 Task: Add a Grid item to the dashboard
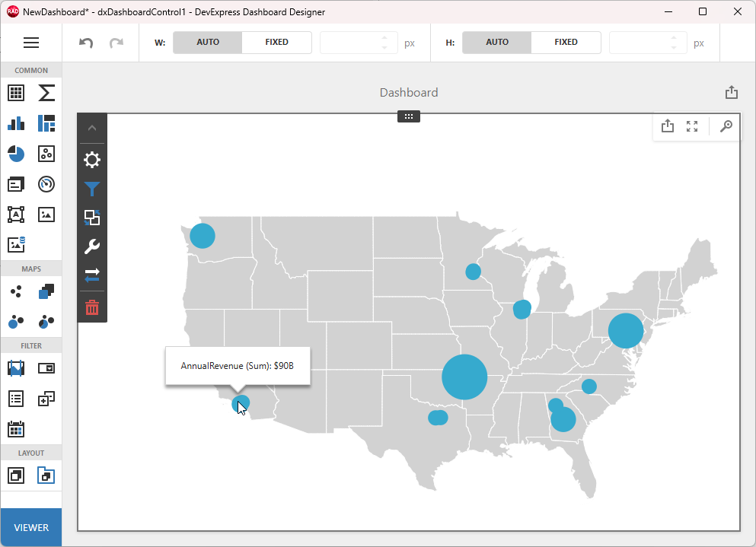15,93
